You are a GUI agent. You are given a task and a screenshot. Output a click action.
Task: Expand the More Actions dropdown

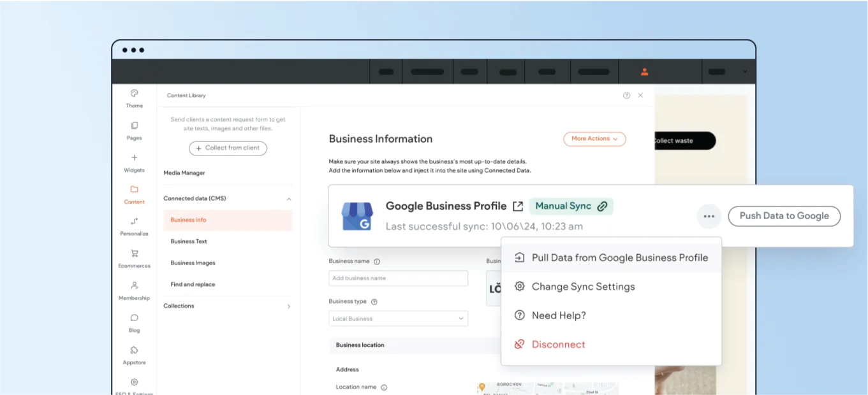point(594,139)
